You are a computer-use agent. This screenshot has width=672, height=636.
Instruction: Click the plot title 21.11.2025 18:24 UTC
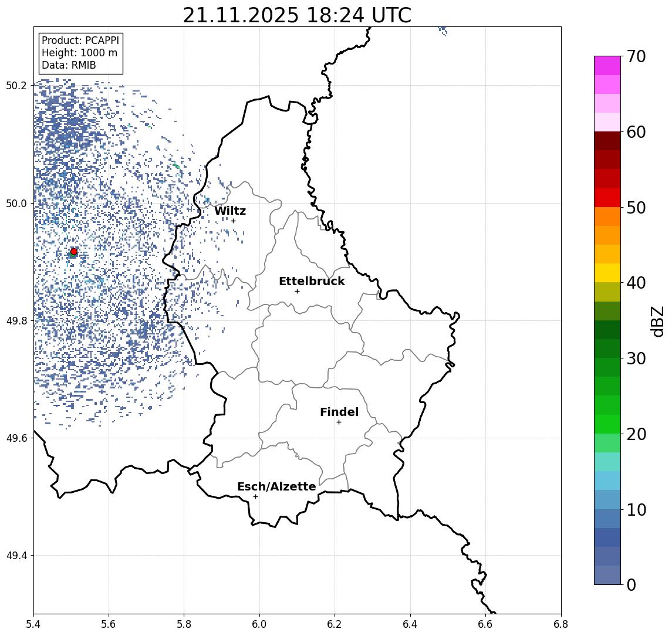tap(297, 15)
